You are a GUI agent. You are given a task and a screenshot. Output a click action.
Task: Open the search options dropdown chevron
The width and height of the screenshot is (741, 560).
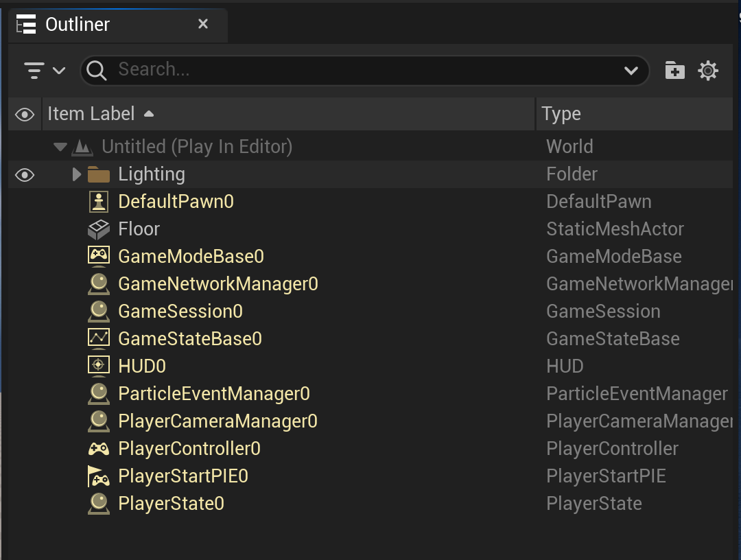631,71
